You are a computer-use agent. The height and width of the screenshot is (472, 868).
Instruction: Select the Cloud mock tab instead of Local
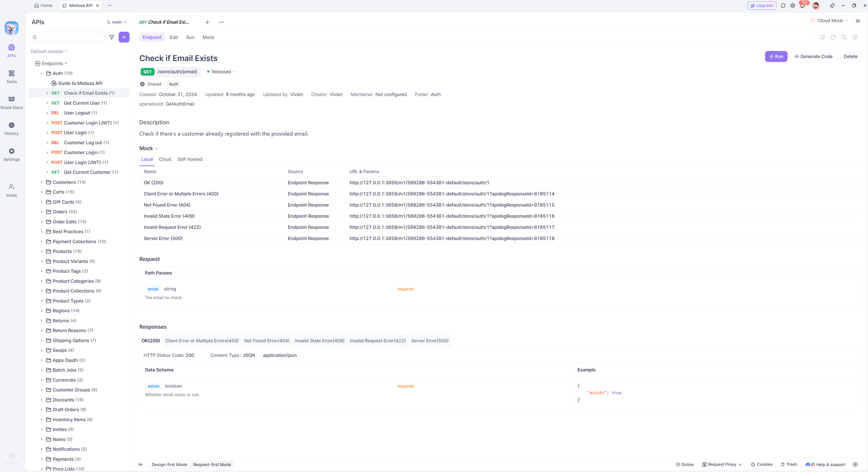(165, 159)
